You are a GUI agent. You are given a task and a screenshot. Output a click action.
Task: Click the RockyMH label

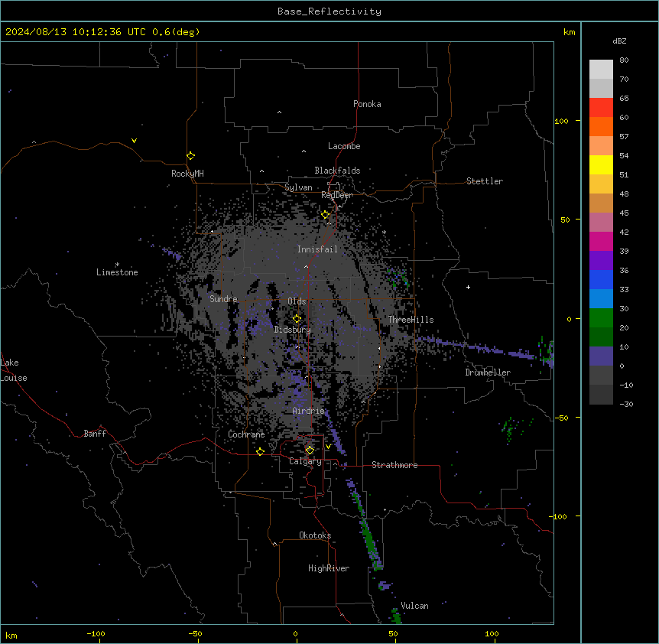187,174
